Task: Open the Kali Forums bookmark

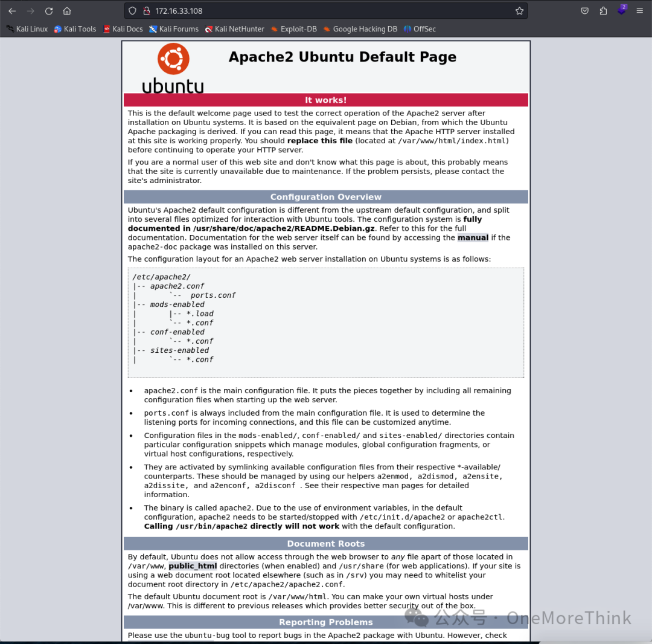Action: coord(174,29)
